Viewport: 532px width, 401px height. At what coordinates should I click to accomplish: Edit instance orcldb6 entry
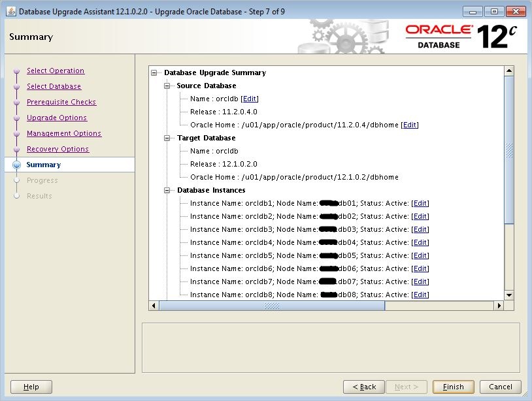click(x=420, y=268)
